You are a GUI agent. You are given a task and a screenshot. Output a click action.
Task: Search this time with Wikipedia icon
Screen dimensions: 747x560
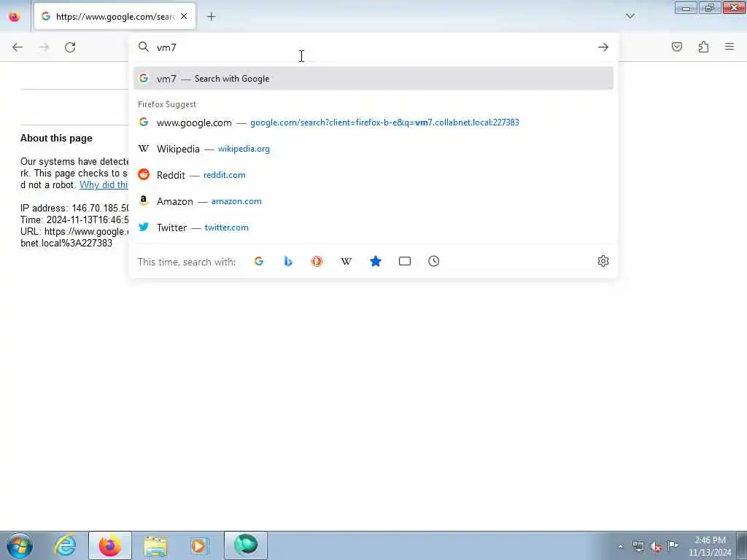click(x=347, y=261)
